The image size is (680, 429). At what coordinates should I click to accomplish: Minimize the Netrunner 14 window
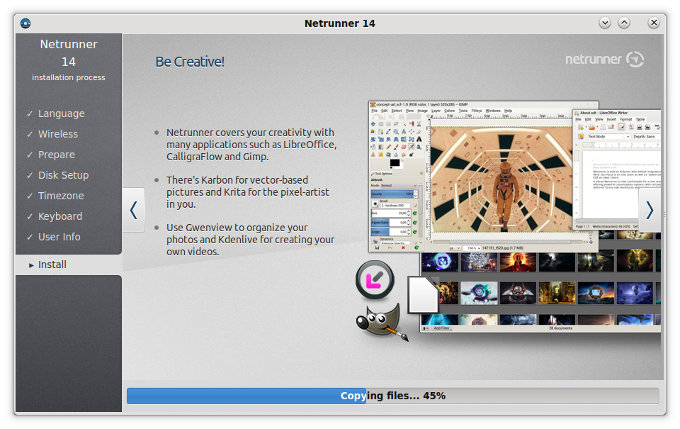(x=605, y=23)
